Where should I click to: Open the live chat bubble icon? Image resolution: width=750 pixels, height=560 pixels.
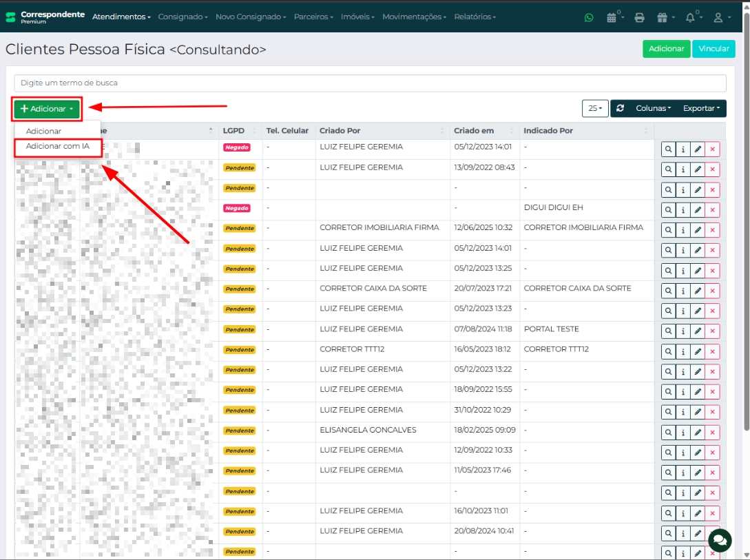point(720,539)
